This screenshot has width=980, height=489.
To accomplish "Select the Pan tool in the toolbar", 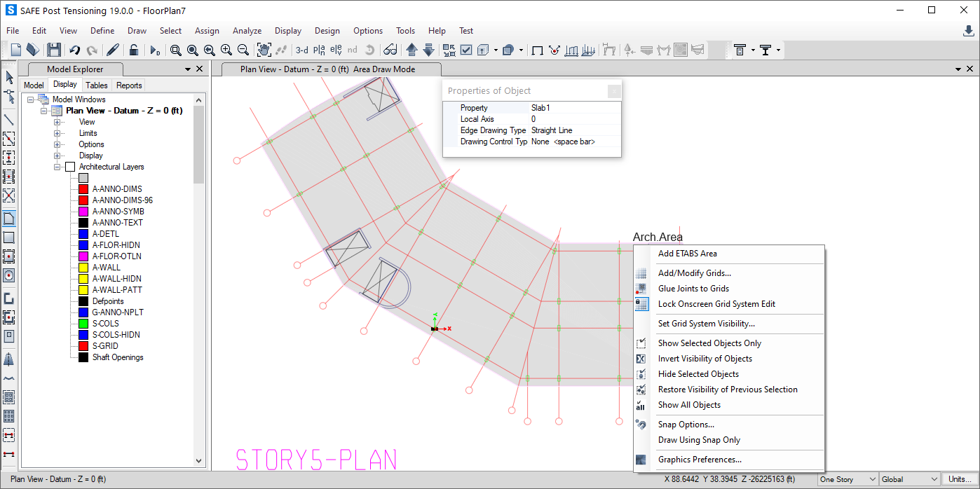I will click(265, 50).
